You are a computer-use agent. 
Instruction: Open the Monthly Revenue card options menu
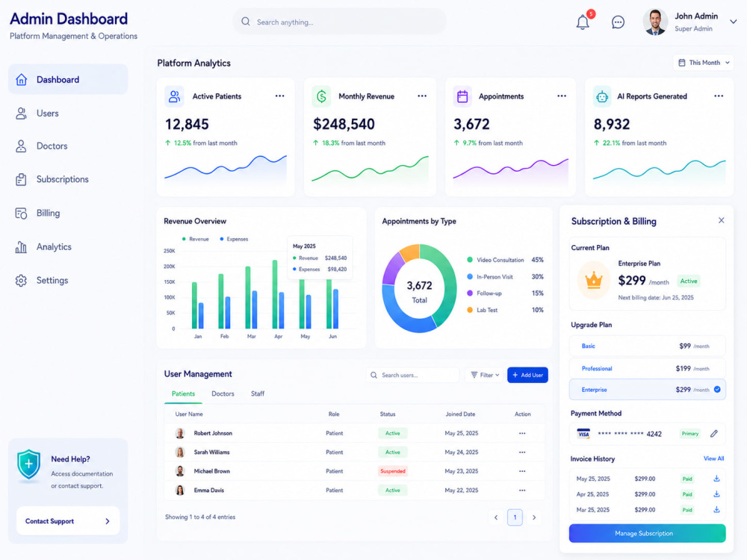point(422,96)
